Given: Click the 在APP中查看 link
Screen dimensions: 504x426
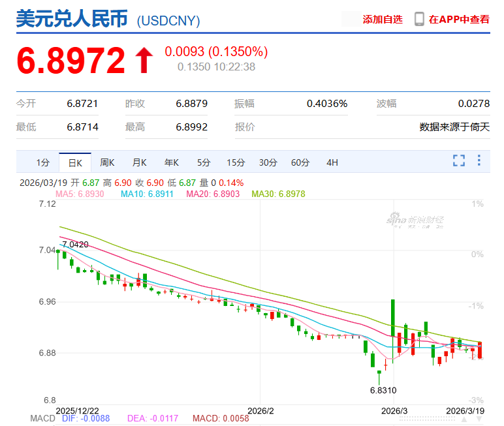Looking at the screenshot, I should pyautogui.click(x=459, y=20).
